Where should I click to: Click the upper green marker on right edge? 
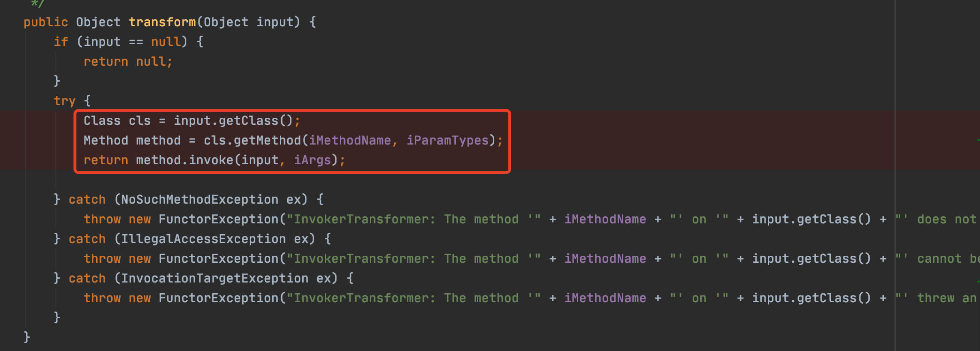tap(978, 140)
